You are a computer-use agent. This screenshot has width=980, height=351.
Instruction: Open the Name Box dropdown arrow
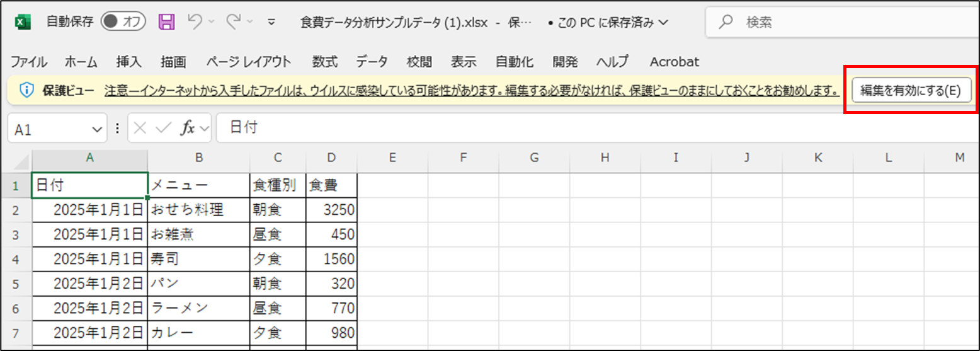pos(96,129)
